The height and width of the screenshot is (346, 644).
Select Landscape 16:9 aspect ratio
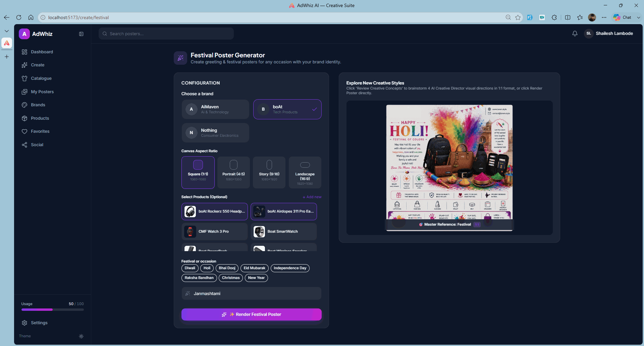(305, 172)
